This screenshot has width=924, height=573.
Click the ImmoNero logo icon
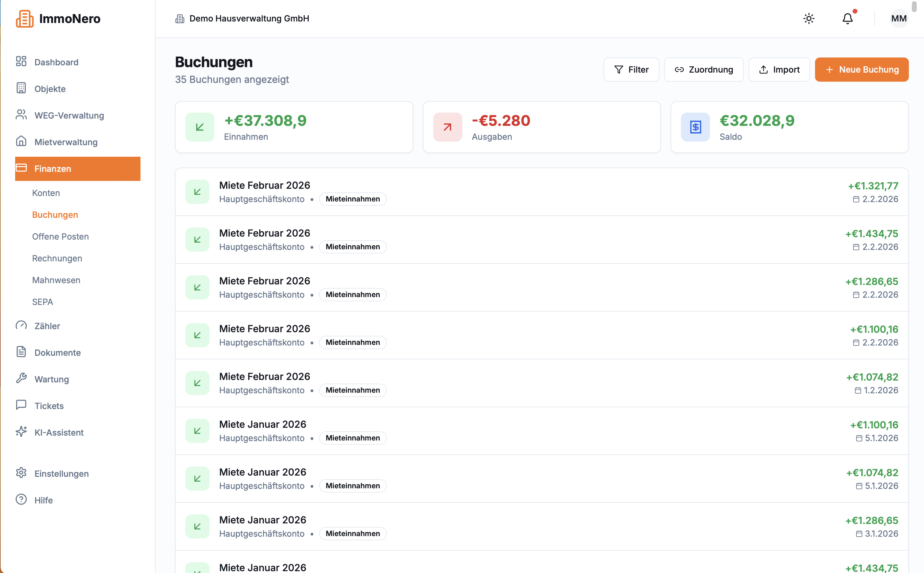(x=25, y=18)
